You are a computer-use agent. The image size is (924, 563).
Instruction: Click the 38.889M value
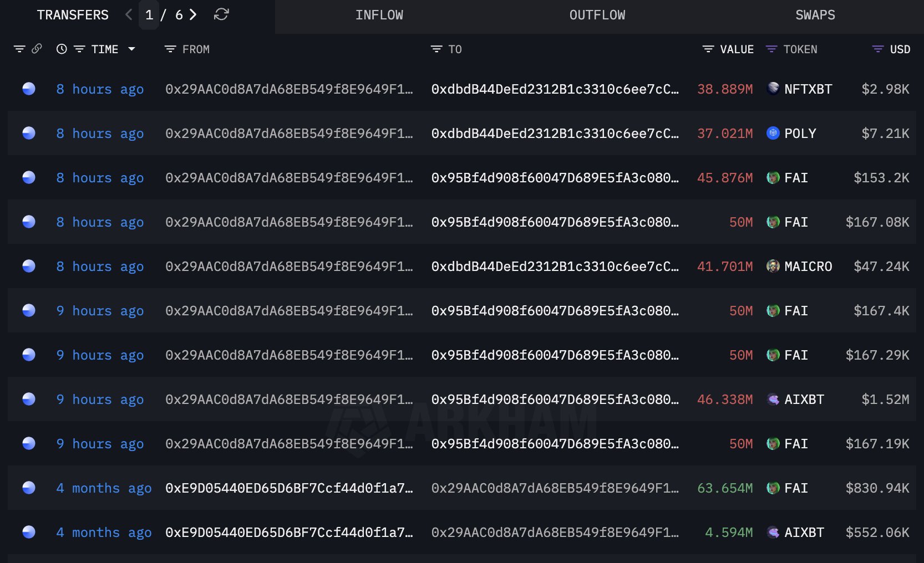(725, 89)
